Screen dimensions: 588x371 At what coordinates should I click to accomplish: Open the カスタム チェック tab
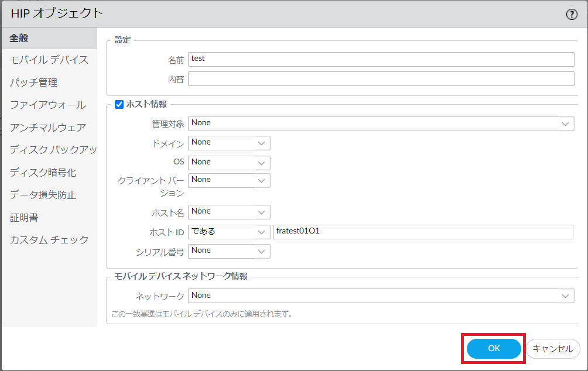49,239
